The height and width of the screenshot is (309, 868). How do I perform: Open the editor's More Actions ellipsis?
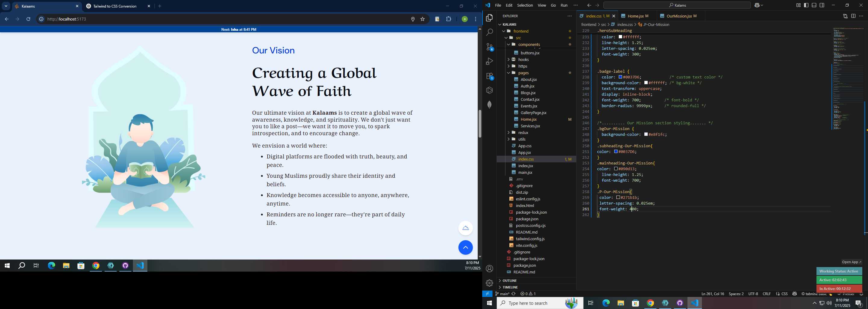point(861,16)
